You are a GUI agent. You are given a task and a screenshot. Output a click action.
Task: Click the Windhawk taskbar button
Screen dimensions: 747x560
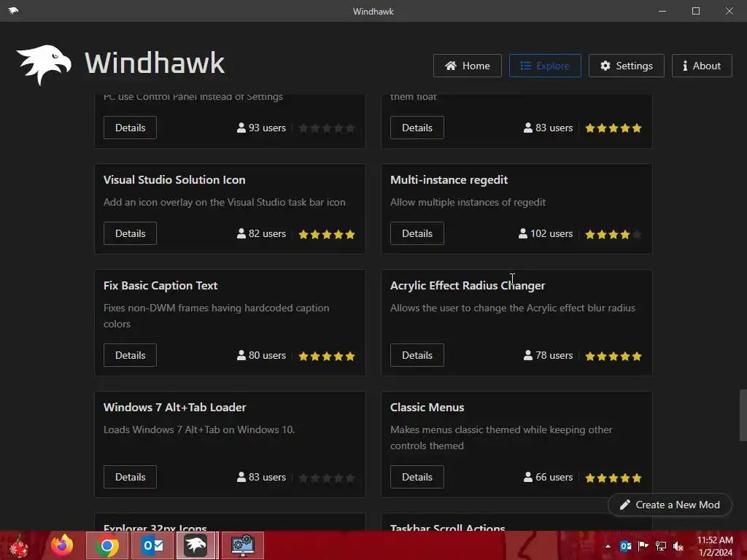point(196,545)
